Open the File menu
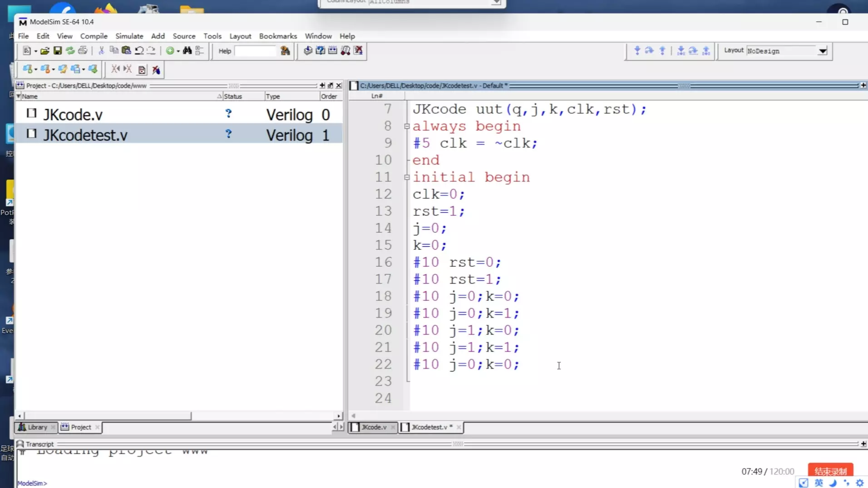 click(23, 36)
